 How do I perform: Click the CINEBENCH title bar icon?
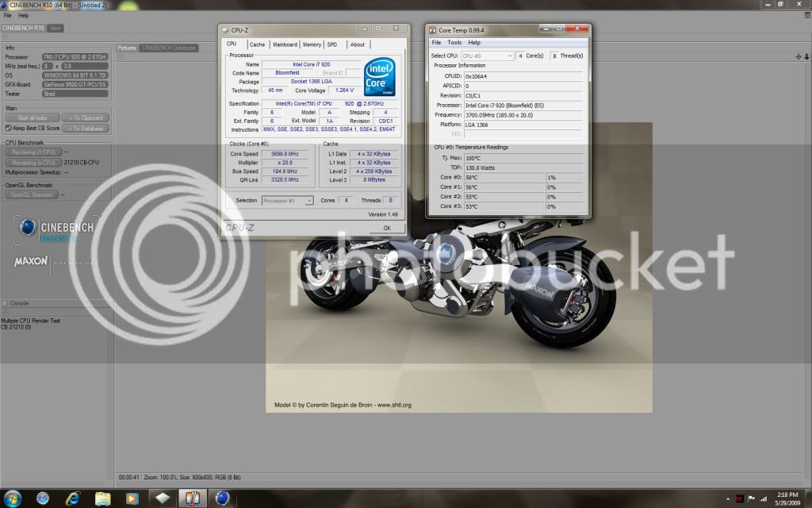4,5
